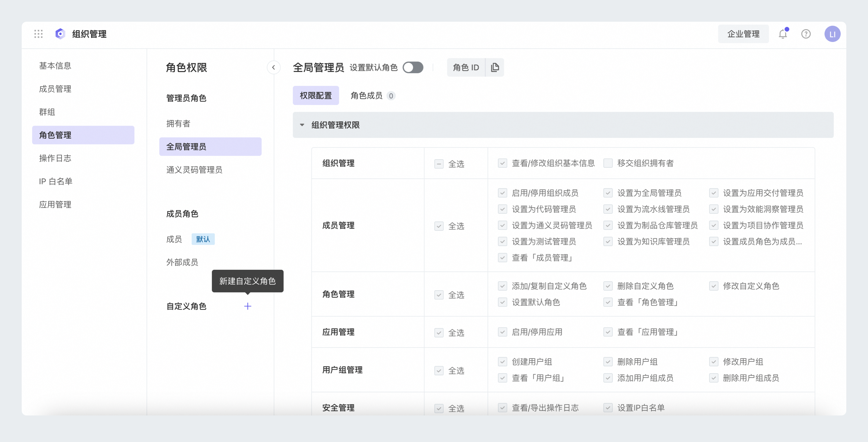Screen dimensions: 868x442
Task: Toggle 添加用户组成员 checkbox
Action: (x=608, y=378)
